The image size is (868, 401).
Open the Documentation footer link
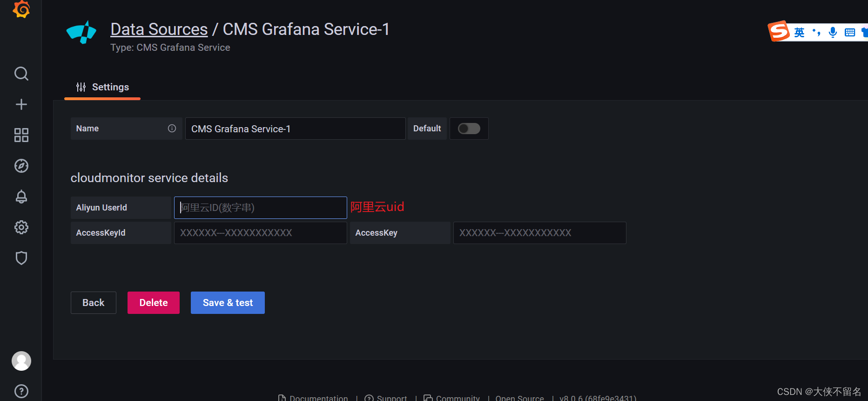click(313, 398)
